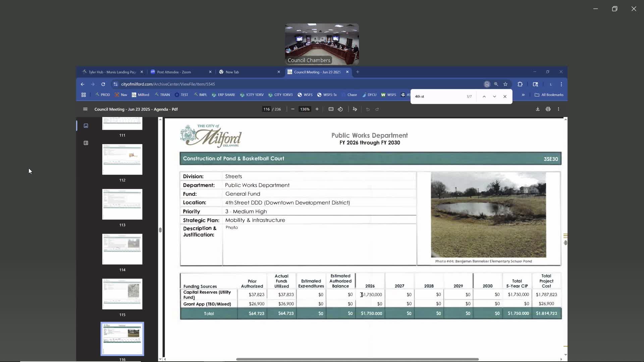Toggle the PDF sidebar menu
The image size is (644, 362).
click(85, 109)
